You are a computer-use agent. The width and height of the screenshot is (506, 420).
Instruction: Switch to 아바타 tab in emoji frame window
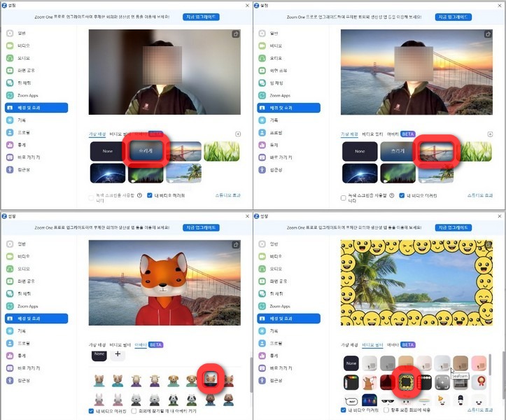[393, 345]
